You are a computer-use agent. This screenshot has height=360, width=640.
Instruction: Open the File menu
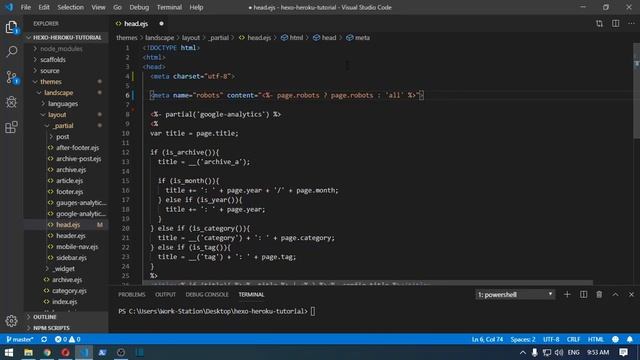[x=26, y=7]
